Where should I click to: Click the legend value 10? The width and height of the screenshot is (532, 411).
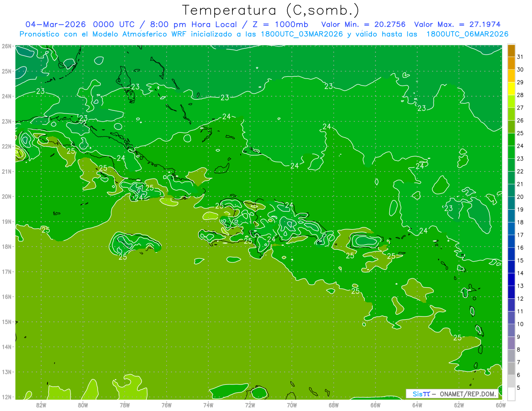pos(520,324)
